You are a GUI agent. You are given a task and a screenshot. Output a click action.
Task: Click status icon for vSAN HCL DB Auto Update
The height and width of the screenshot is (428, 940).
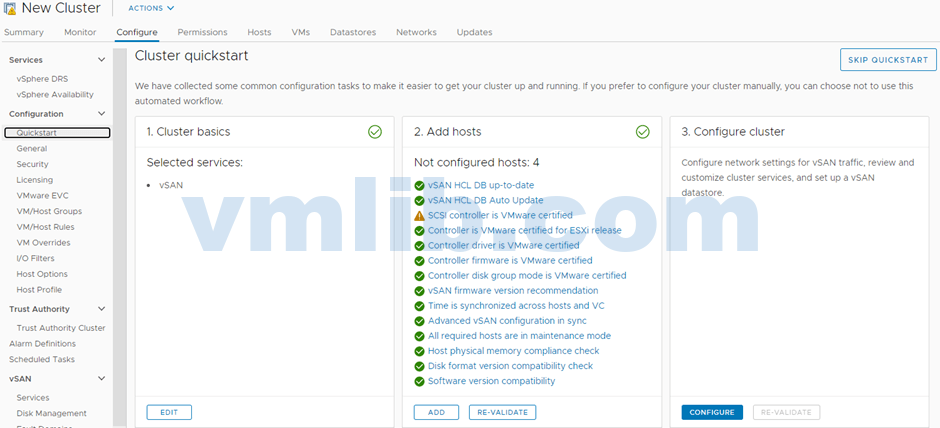pyautogui.click(x=419, y=200)
